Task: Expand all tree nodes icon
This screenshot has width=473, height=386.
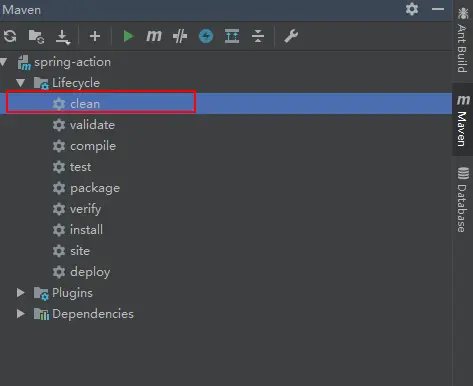Action: 232,36
